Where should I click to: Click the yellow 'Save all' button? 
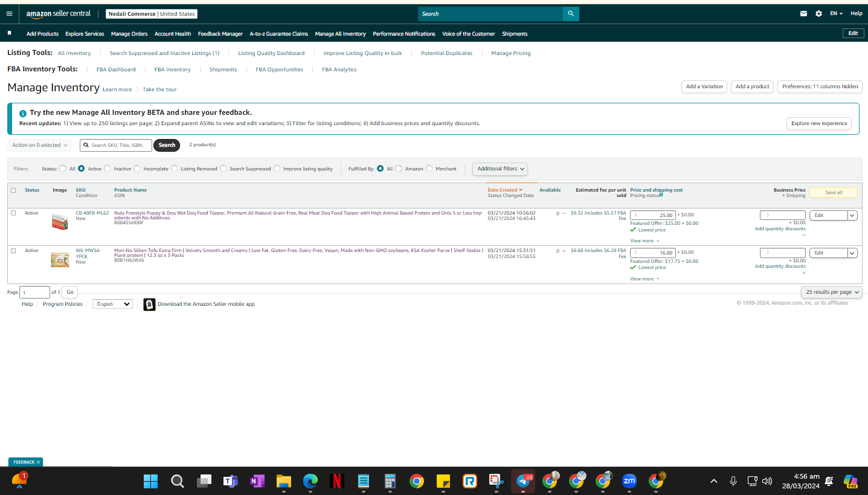point(834,192)
